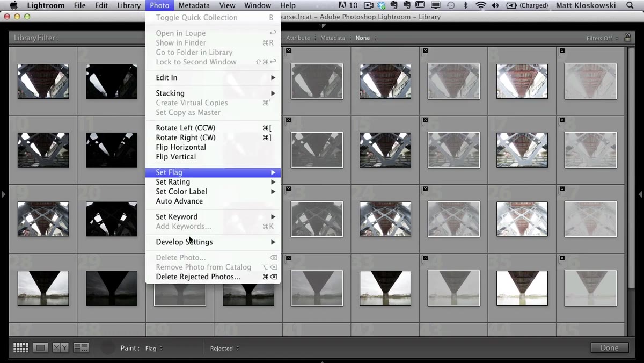The image size is (644, 363).
Task: Select the thumbnail in grid cell 10
Action: [x=43, y=150]
